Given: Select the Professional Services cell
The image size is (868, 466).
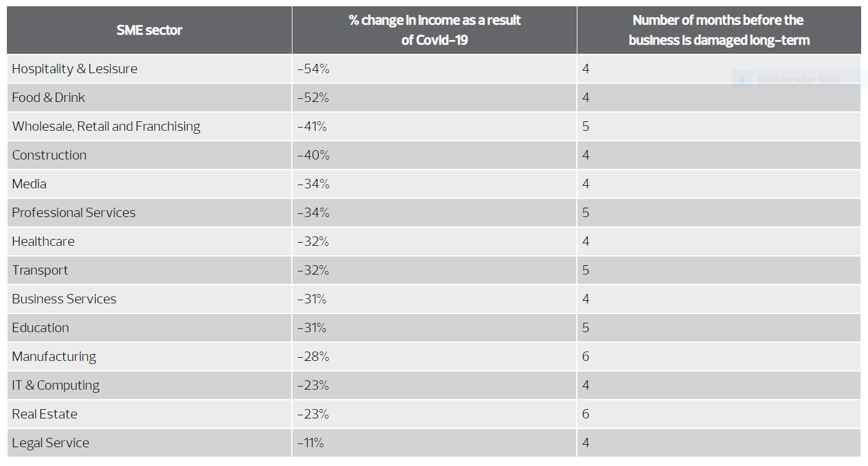Looking at the screenshot, I should (x=74, y=213).
